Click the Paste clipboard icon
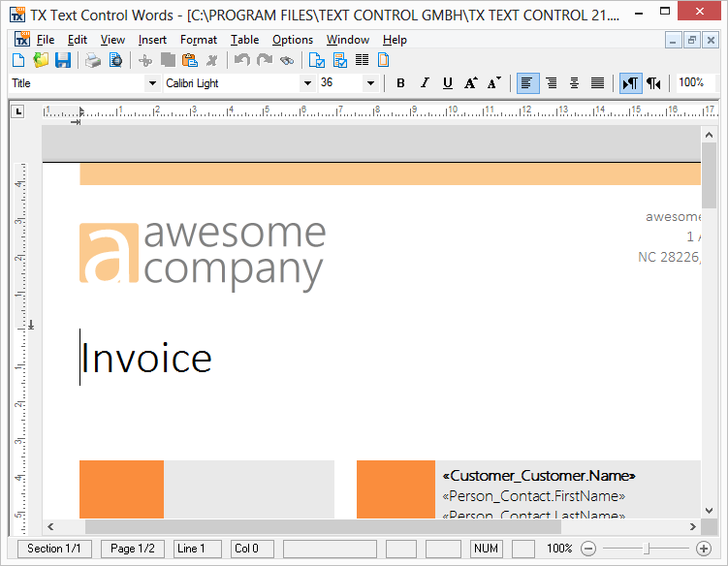The image size is (728, 566). (x=190, y=60)
